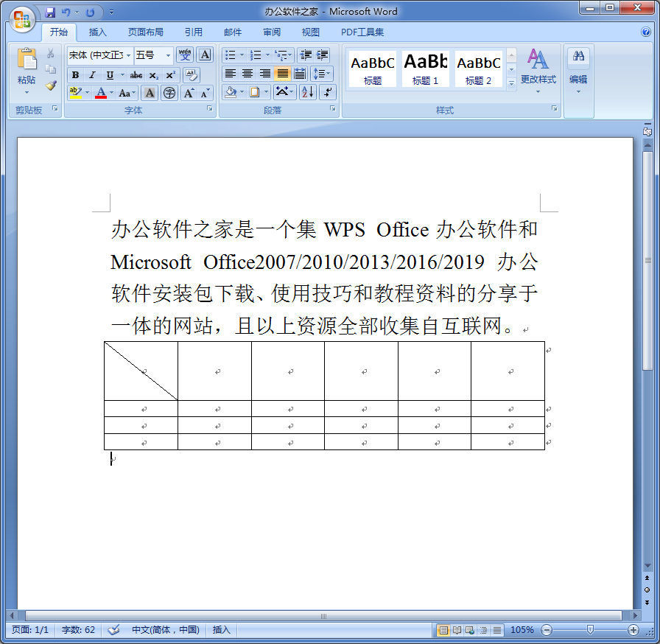
Task: Shrink font size
Action: click(x=205, y=93)
